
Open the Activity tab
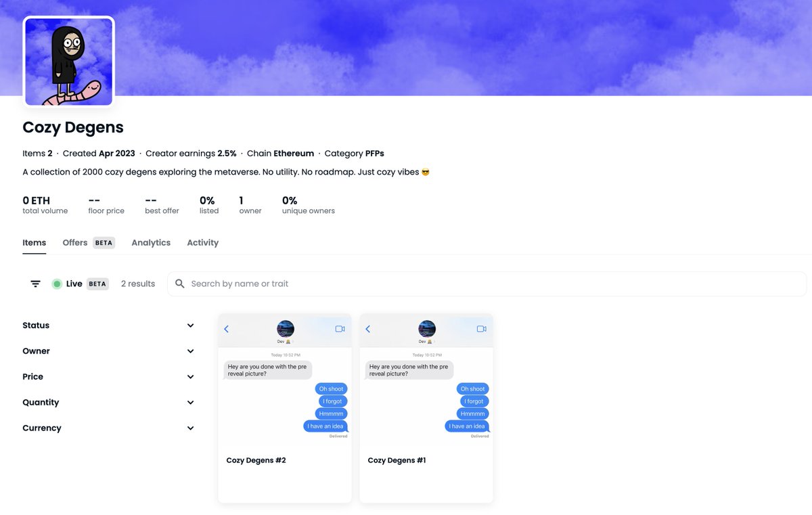tap(203, 243)
